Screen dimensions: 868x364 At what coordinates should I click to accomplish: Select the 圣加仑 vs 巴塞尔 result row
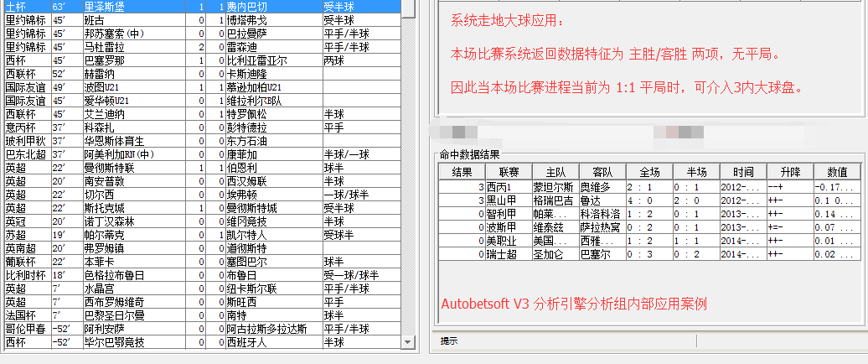point(645,254)
